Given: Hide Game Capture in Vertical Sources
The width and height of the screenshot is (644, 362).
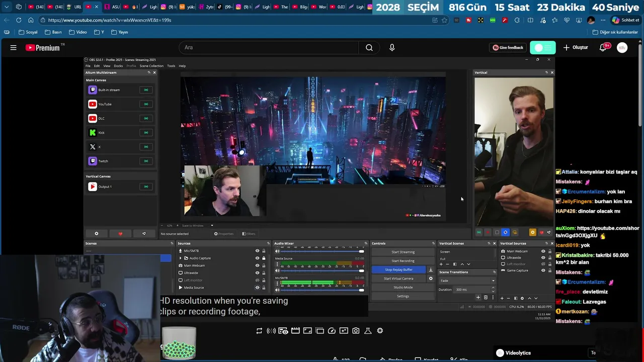Looking at the screenshot, I should 543,270.
